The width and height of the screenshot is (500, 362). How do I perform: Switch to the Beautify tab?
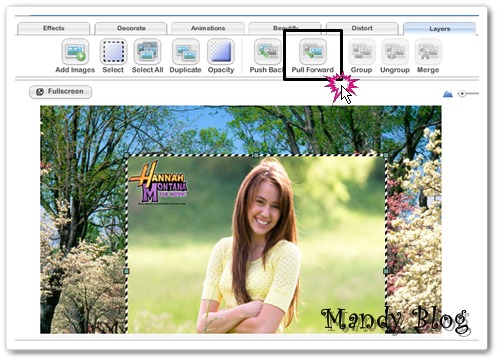285,28
